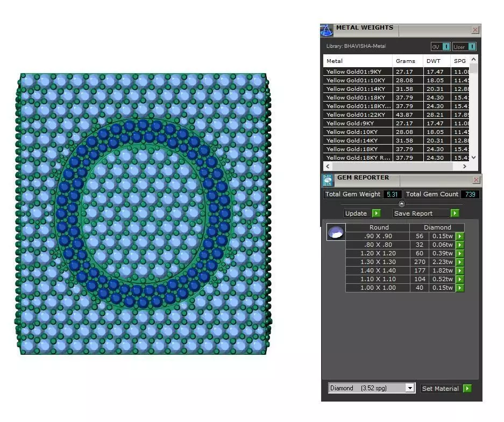Sort by the SPG column header
Image resolution: width=504 pixels, height=422 pixels.
pyautogui.click(x=460, y=61)
